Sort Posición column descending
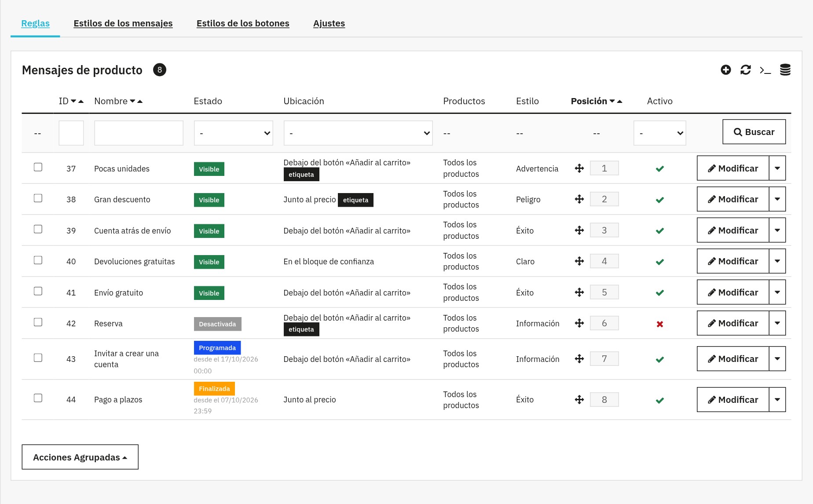This screenshot has width=813, height=504. (612, 101)
